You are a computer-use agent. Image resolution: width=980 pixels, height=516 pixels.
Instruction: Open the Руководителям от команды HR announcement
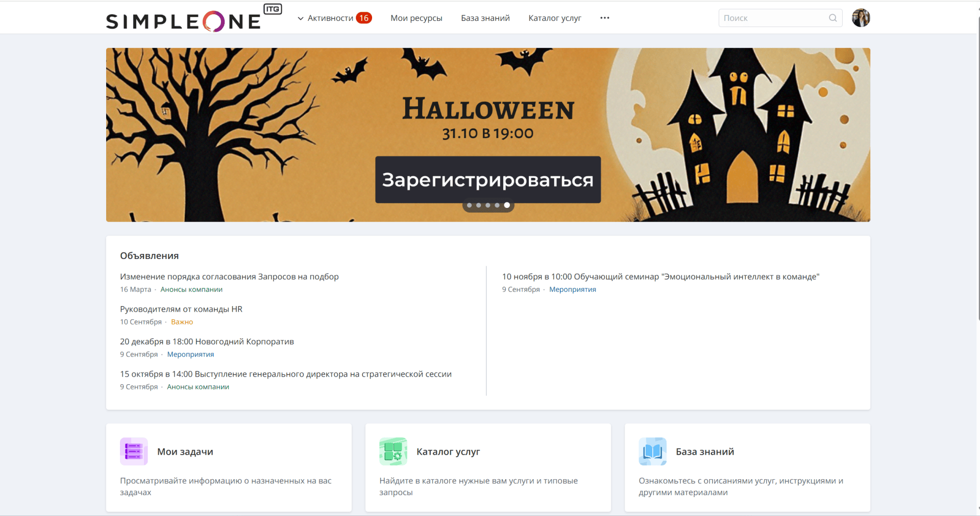pyautogui.click(x=181, y=309)
